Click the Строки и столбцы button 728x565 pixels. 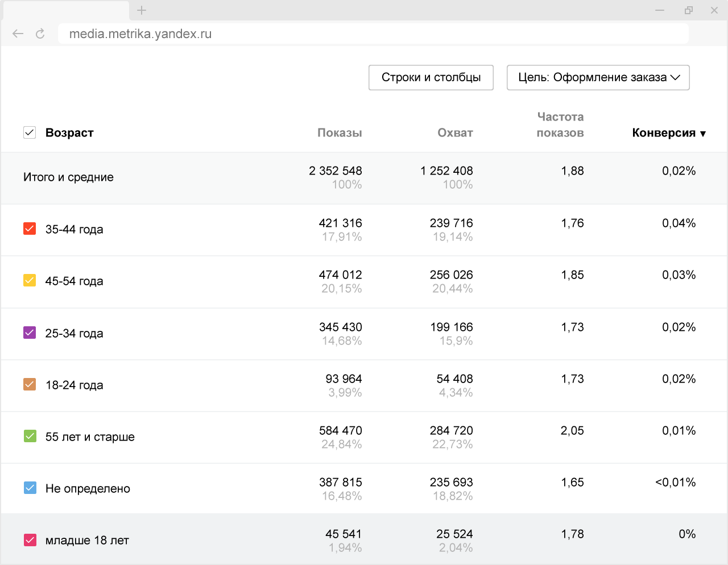pos(431,77)
